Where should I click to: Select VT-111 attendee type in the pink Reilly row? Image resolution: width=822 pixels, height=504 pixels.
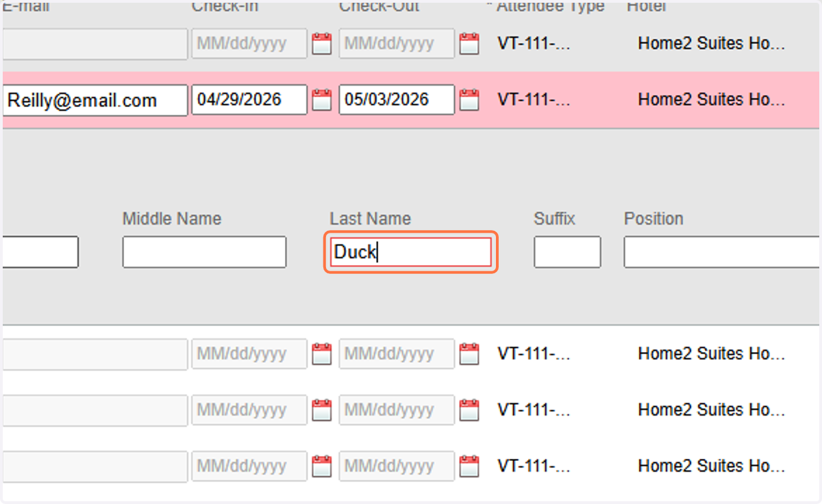tap(534, 100)
